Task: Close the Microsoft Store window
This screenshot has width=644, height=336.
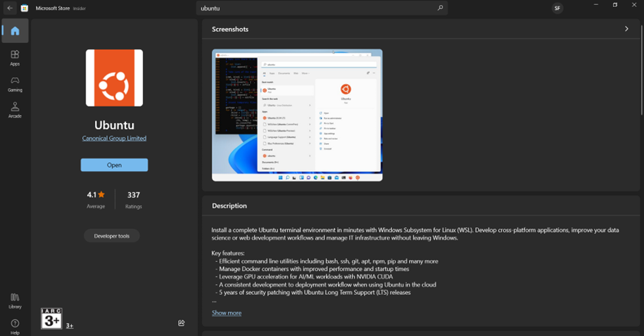Action: 634,5
